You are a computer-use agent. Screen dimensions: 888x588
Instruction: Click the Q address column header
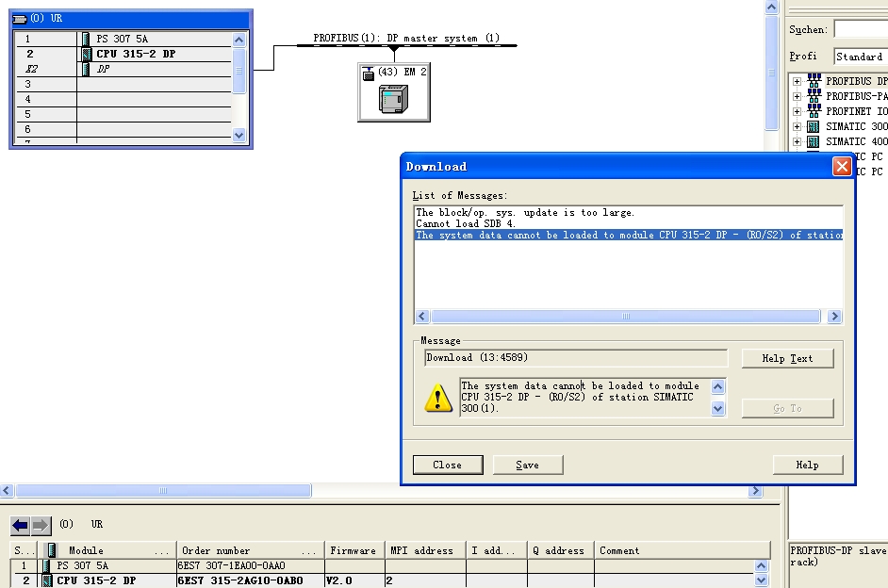pos(560,550)
